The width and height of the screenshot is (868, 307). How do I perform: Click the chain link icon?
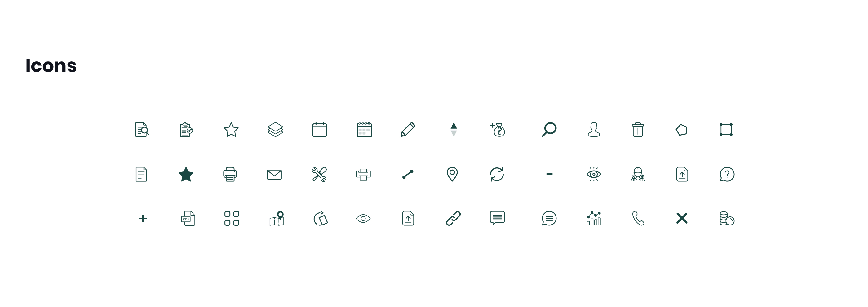click(x=453, y=218)
